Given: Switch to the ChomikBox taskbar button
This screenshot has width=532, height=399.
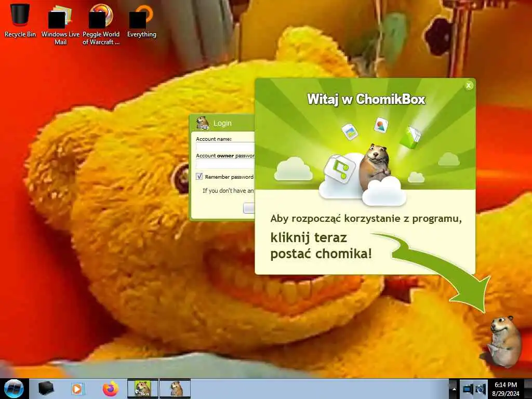Looking at the screenshot, I should 143,389.
